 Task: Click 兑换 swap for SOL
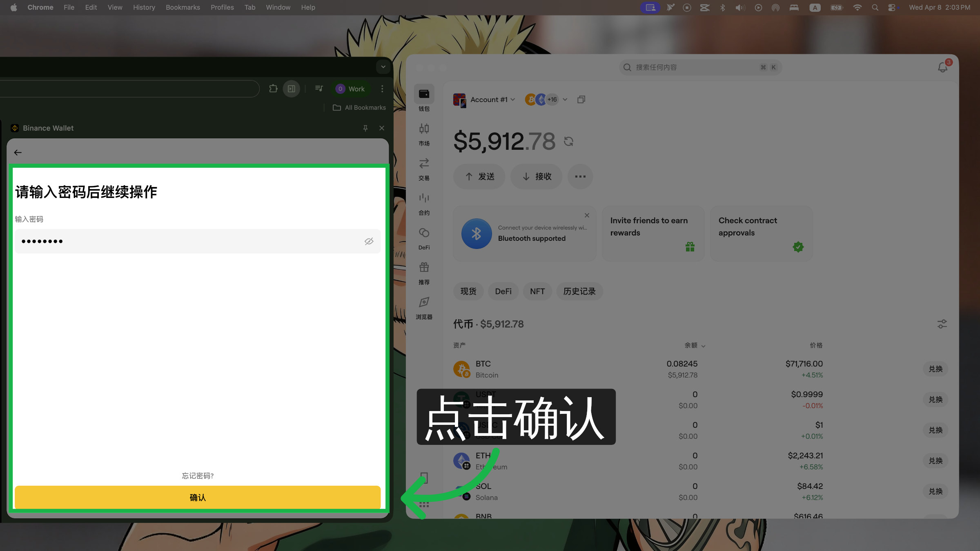(935, 491)
